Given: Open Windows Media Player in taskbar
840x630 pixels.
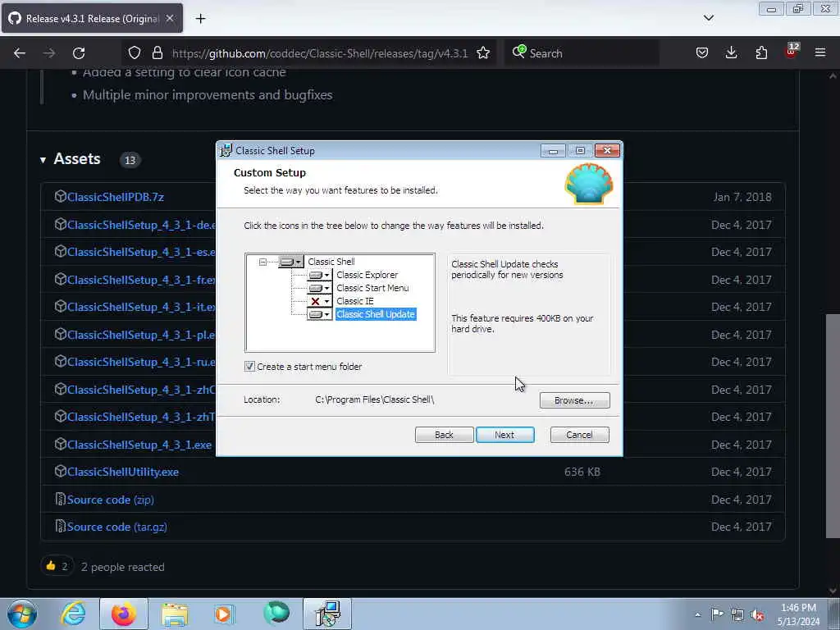Looking at the screenshot, I should pyautogui.click(x=224, y=614).
